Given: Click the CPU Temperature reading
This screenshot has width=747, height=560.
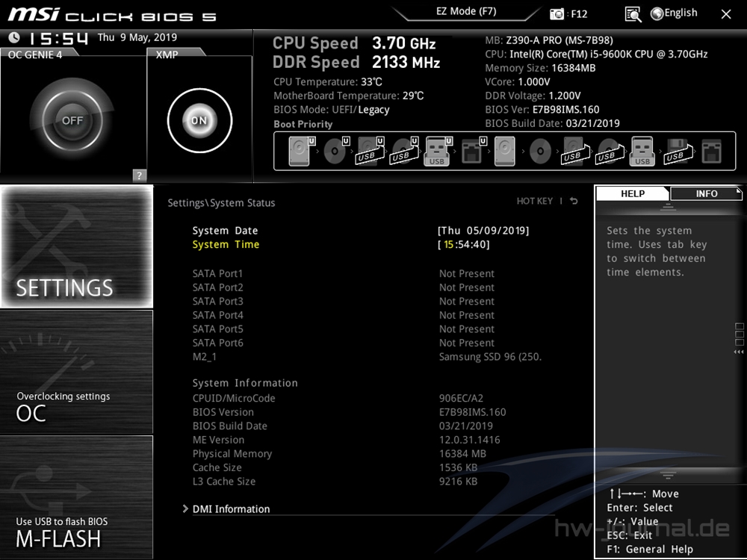Looking at the screenshot, I should [328, 82].
